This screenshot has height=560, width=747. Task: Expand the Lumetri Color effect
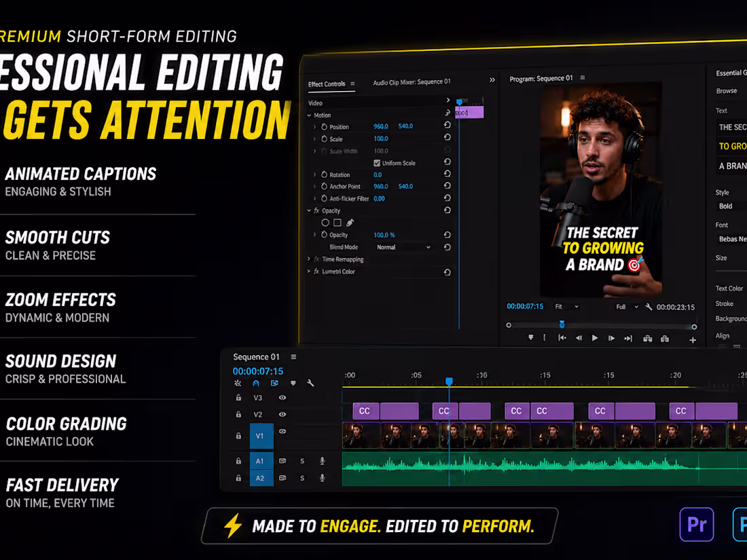coord(309,272)
